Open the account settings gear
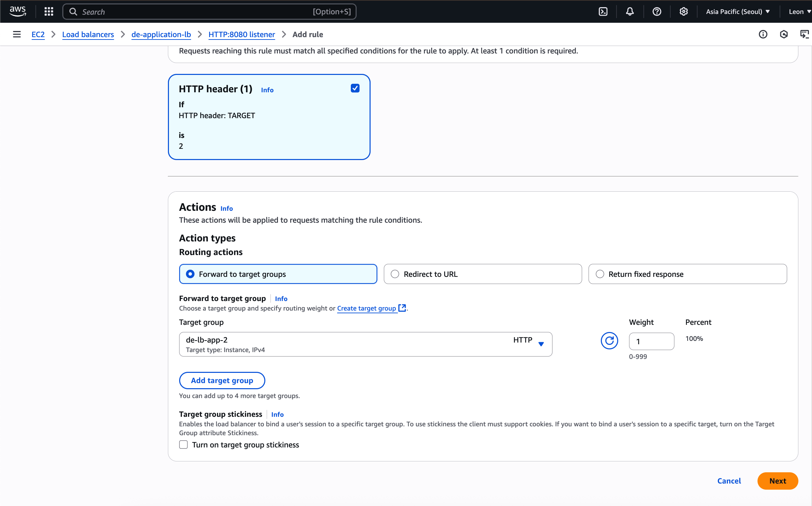The image size is (812, 506). coord(684,11)
